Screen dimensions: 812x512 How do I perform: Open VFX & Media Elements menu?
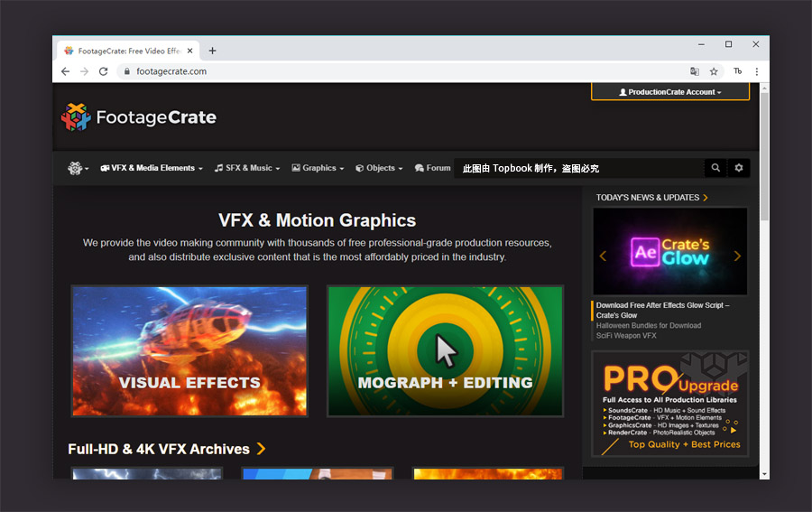pyautogui.click(x=152, y=168)
